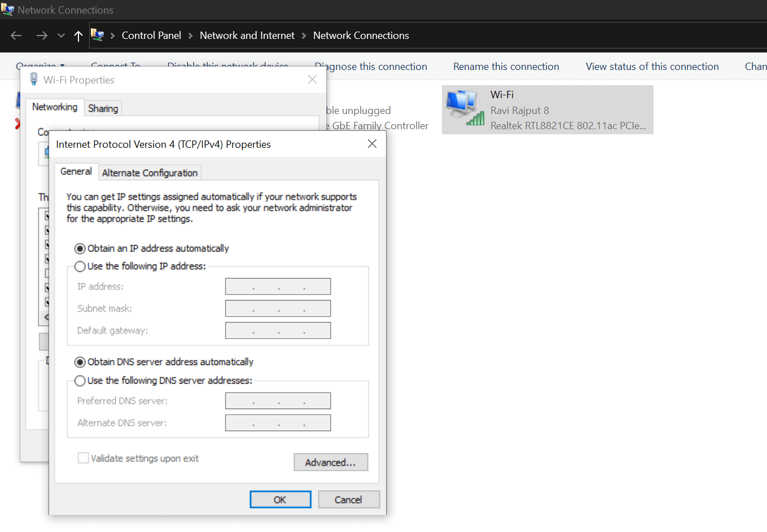This screenshot has height=532, width=767.
Task: Click the Wi-Fi network adapter icon
Action: [x=464, y=108]
